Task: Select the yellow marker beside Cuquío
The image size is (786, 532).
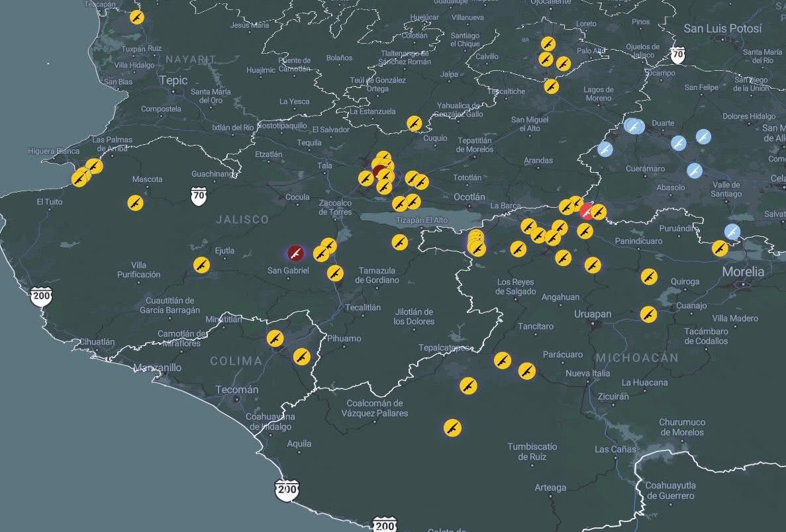Action: click(415, 123)
